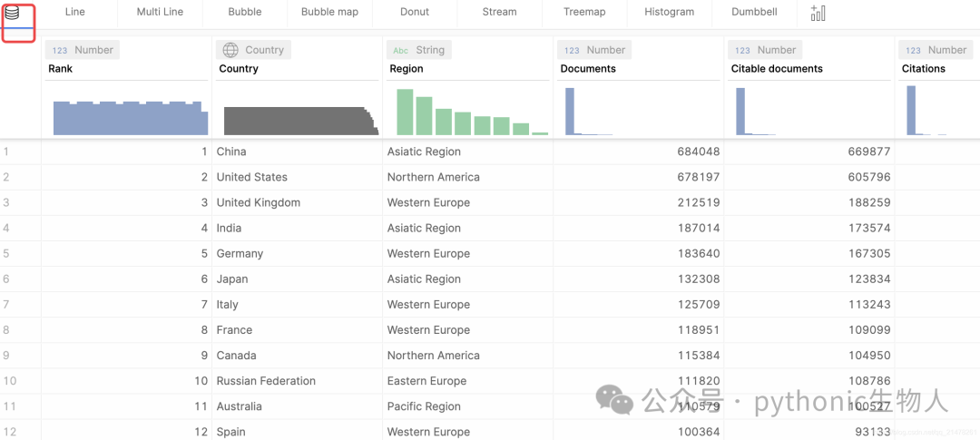Viewport: 980px width, 440px height.
Task: Click the Rank column header name
Action: (61, 69)
